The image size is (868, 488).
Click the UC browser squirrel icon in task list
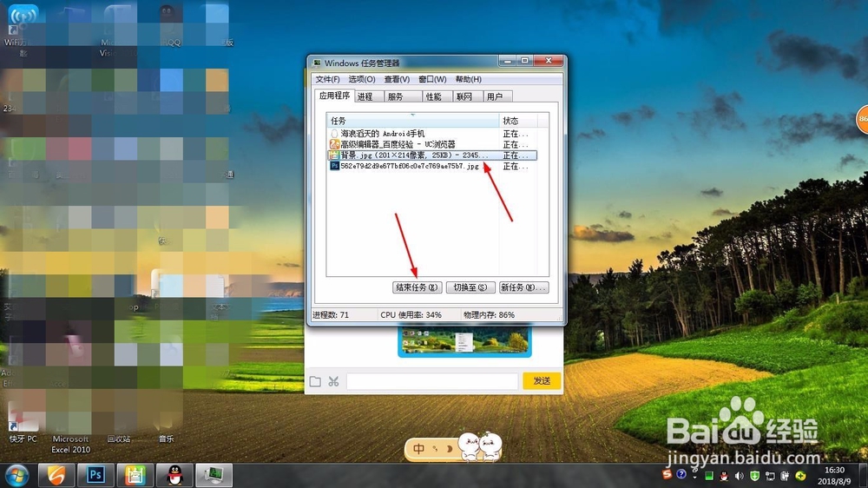[334, 144]
